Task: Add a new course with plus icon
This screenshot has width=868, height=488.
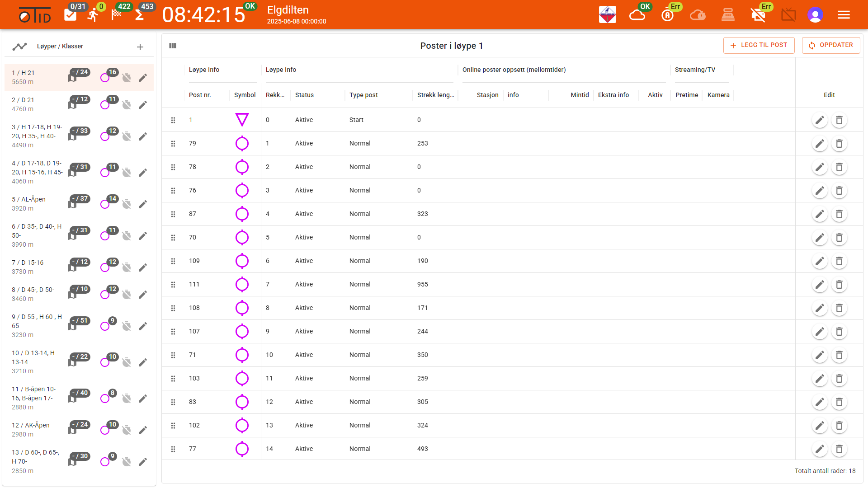Action: (140, 47)
